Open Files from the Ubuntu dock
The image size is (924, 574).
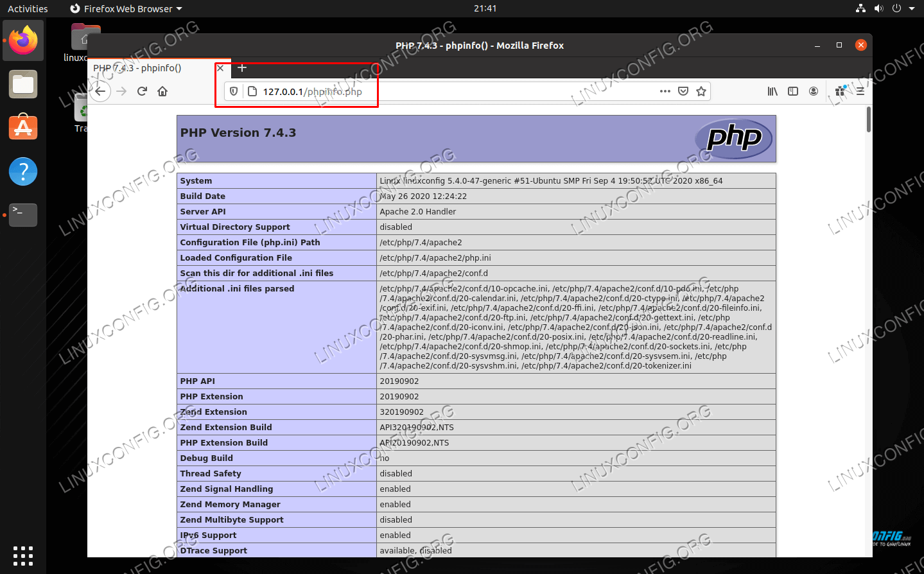[23, 84]
